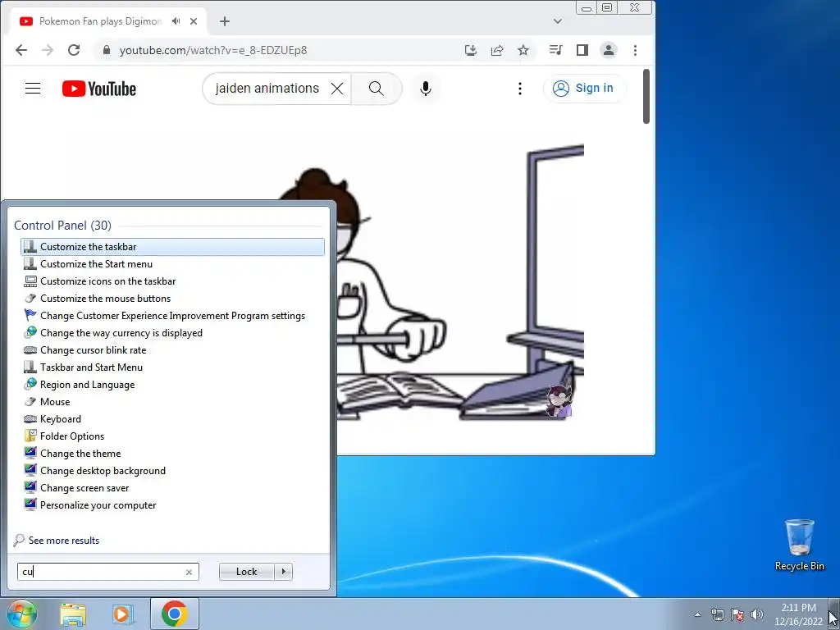Open Customize icons on the taskbar
Viewport: 840px width, 630px height.
[x=172, y=281]
